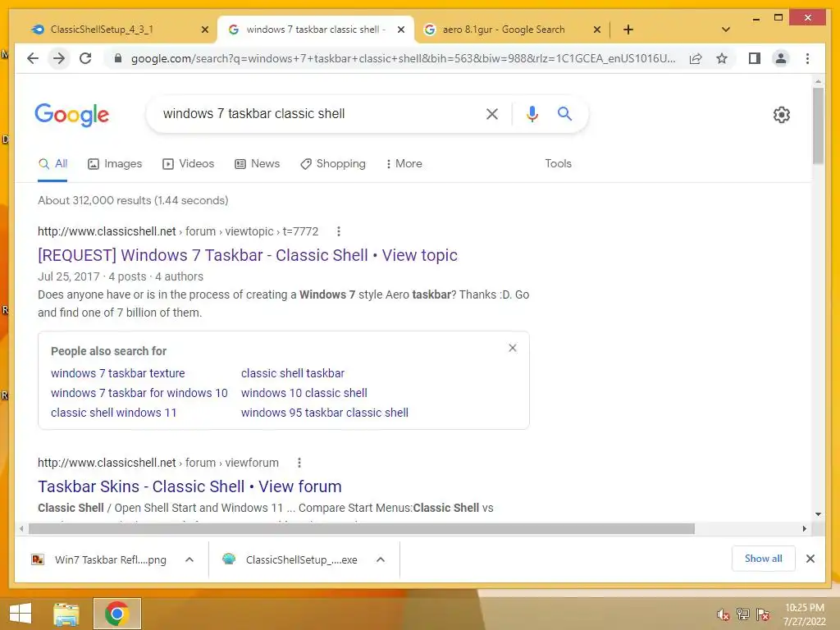The image size is (840, 630).
Task: Focus the address bar URL
Action: [403, 58]
